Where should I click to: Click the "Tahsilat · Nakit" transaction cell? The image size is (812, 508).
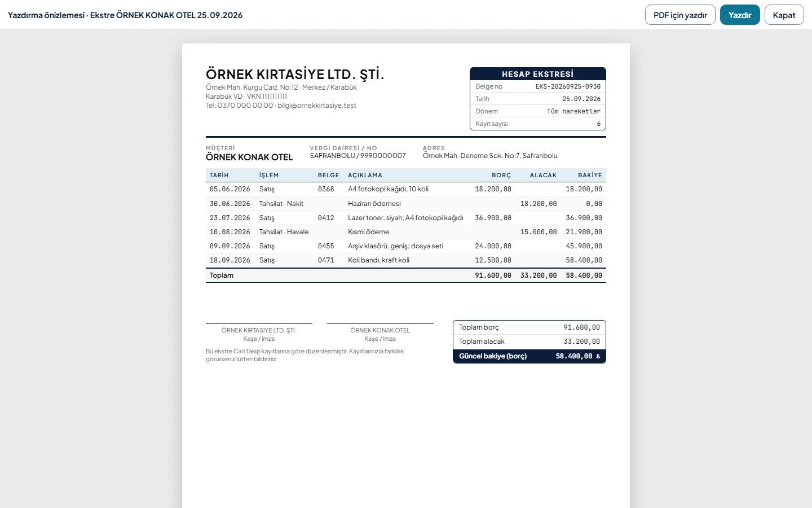(281, 204)
